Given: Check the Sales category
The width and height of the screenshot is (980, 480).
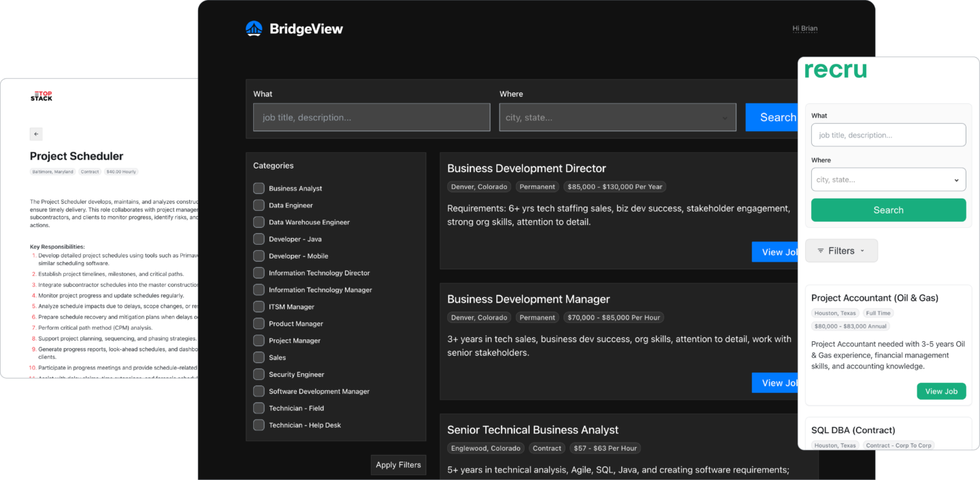Looking at the screenshot, I should point(259,358).
